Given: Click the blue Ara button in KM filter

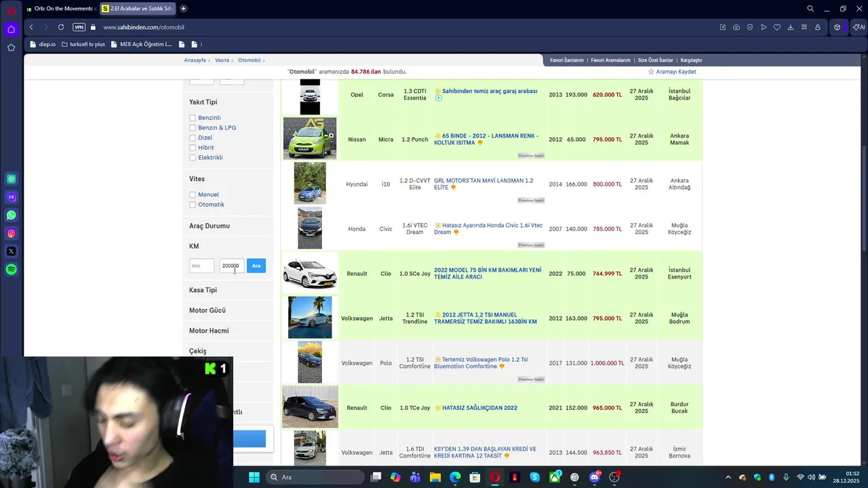Looking at the screenshot, I should point(256,266).
